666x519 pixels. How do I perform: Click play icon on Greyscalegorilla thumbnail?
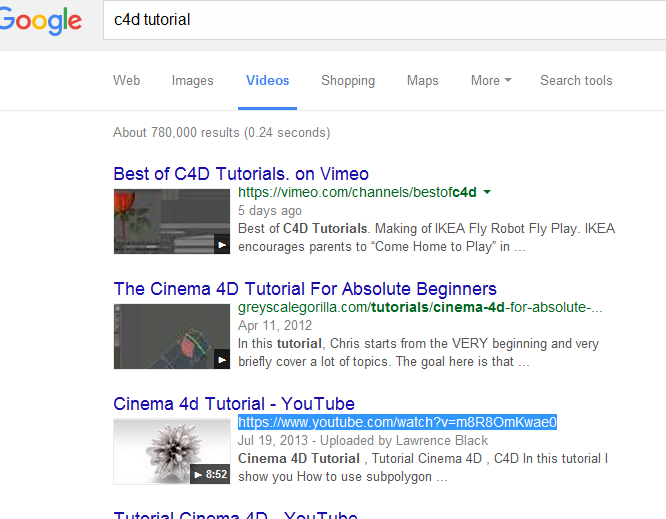(x=222, y=359)
